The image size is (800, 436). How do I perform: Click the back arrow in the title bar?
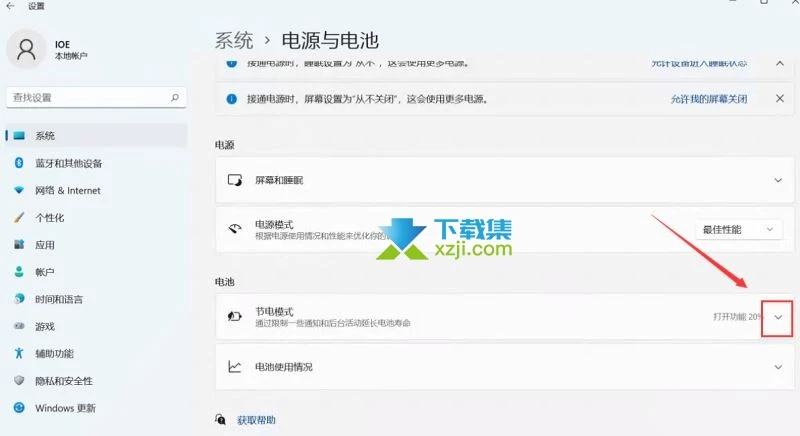pyautogui.click(x=10, y=6)
